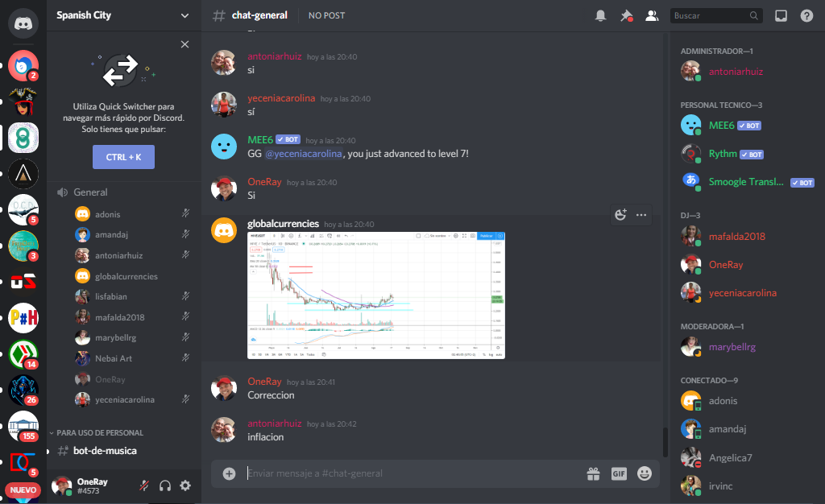Toggle the member list icon
This screenshot has height=504, width=825.
(x=652, y=16)
